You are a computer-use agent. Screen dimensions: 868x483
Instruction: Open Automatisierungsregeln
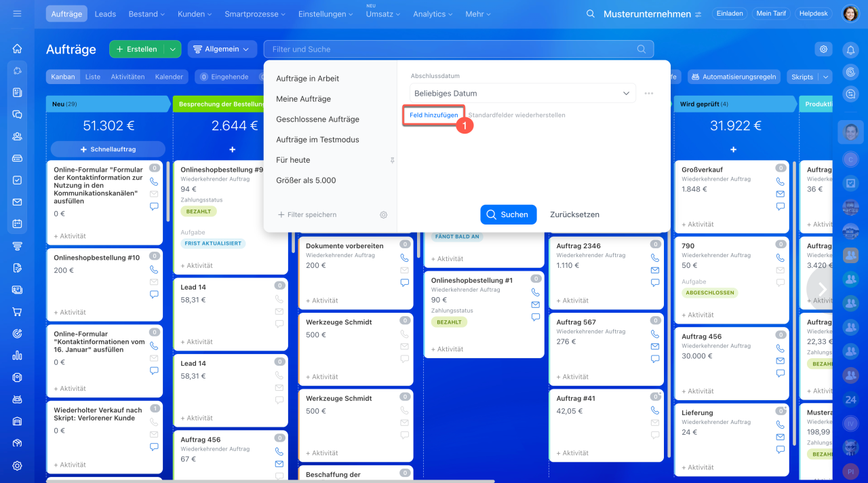[734, 77]
